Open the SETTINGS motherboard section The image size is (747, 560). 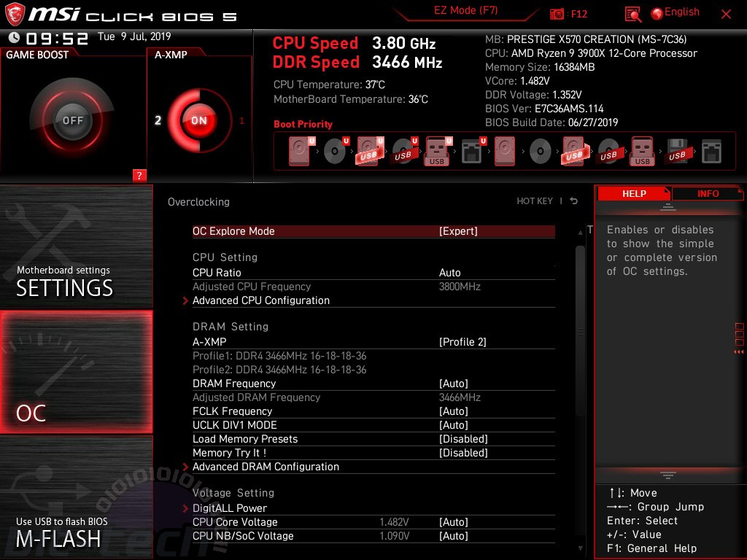76,246
